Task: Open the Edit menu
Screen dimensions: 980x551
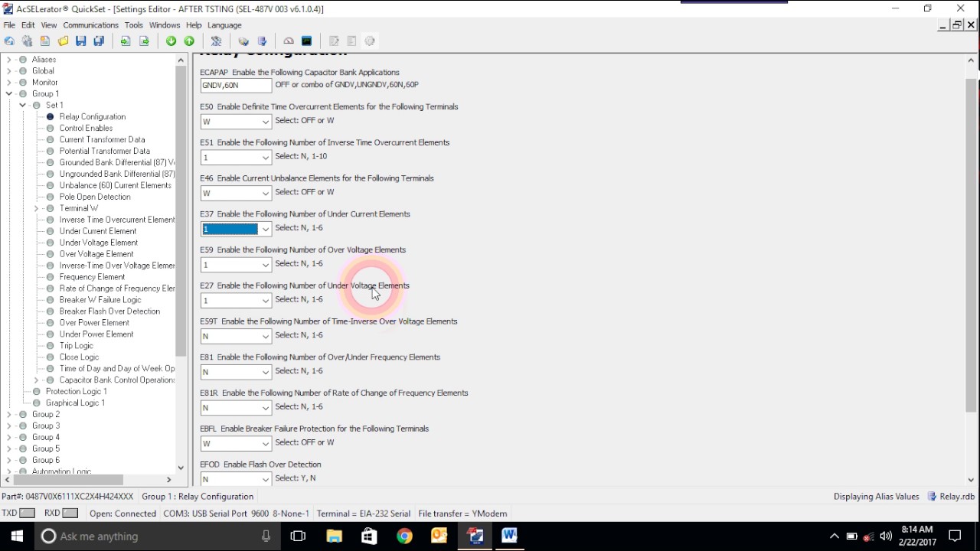Action: tap(28, 25)
